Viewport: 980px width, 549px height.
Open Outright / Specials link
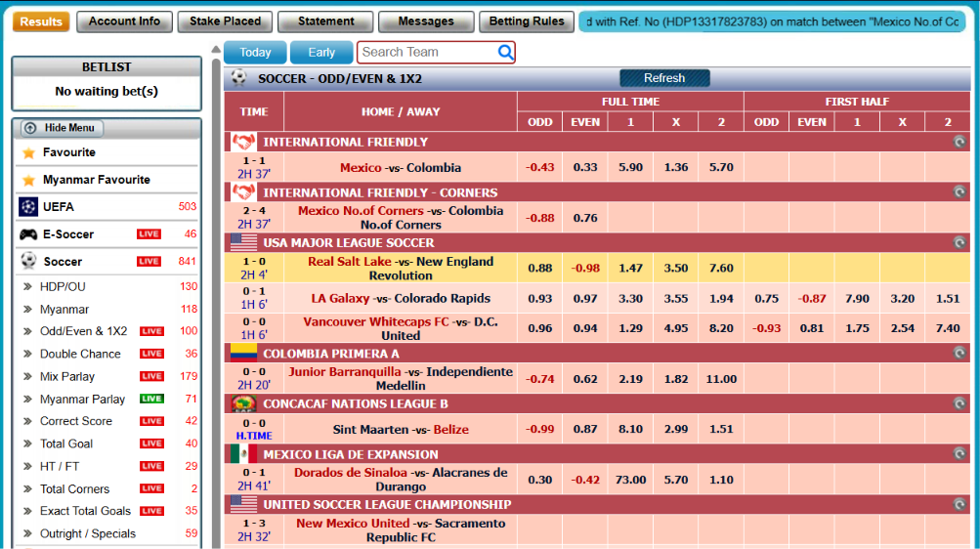(x=88, y=534)
